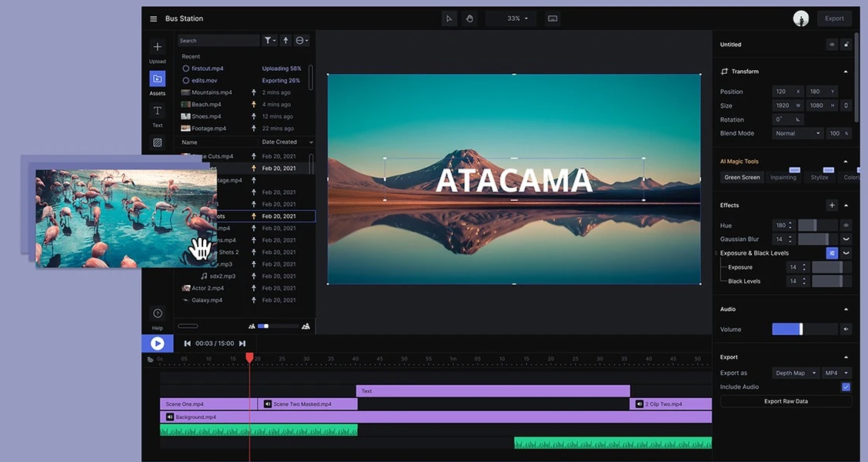
Task: Skip to previous frame in playback
Action: (188, 343)
